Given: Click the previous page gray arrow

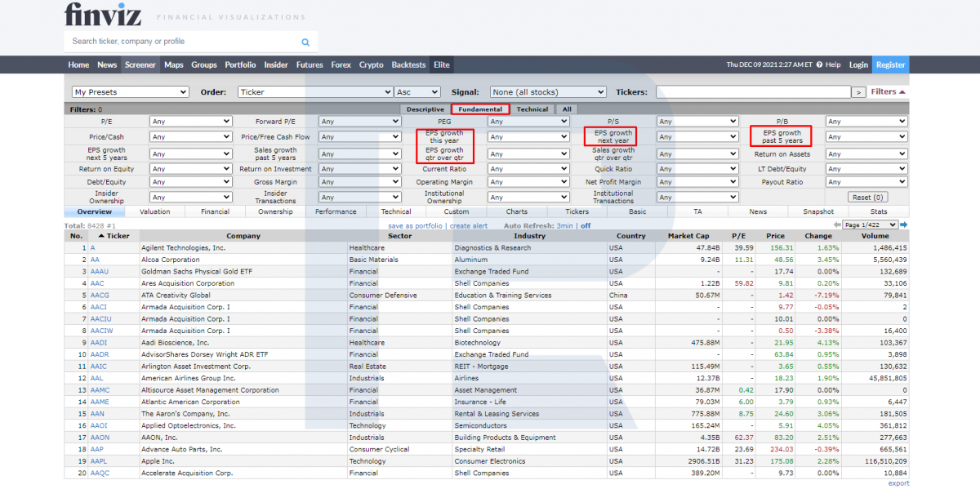Looking at the screenshot, I should pyautogui.click(x=836, y=224).
